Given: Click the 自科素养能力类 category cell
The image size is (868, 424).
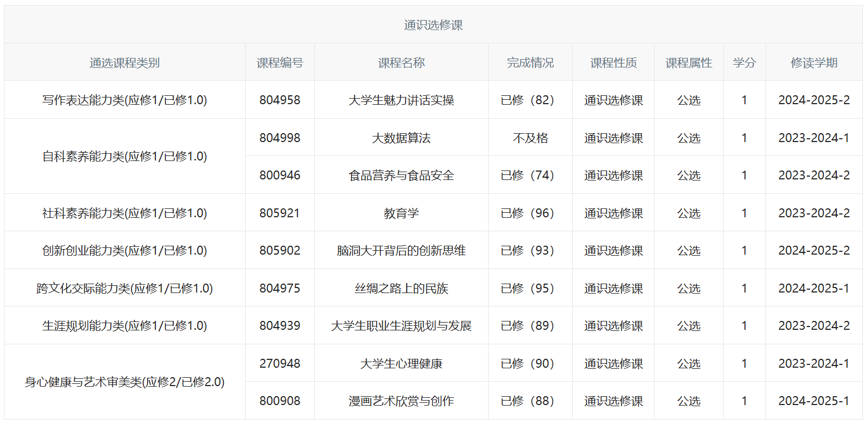Looking at the screenshot, I should (x=124, y=157).
